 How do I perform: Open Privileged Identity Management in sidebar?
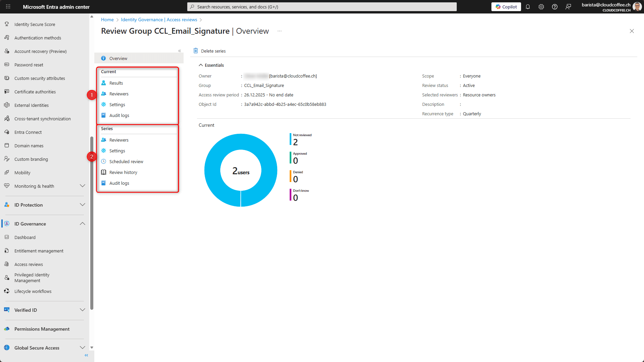[x=32, y=278]
